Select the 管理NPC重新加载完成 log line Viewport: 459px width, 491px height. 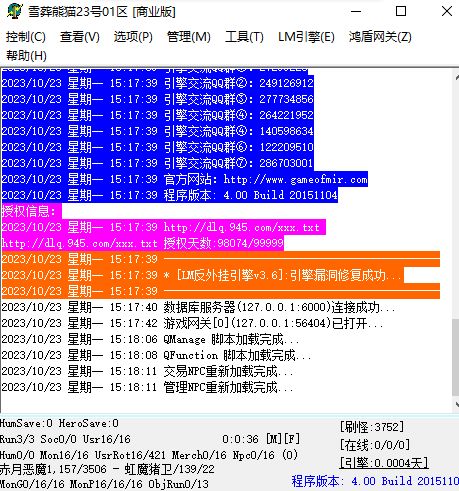[147, 387]
